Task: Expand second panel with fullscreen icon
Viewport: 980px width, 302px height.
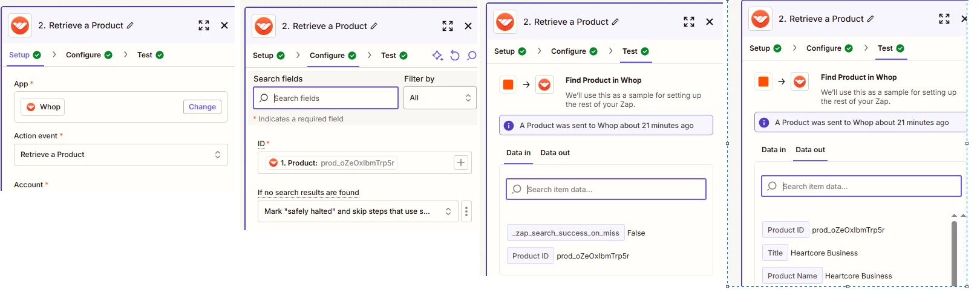Action: click(448, 26)
